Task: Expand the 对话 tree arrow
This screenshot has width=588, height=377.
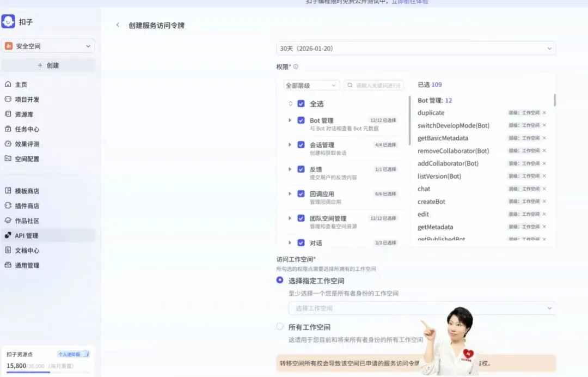Action: (x=290, y=242)
